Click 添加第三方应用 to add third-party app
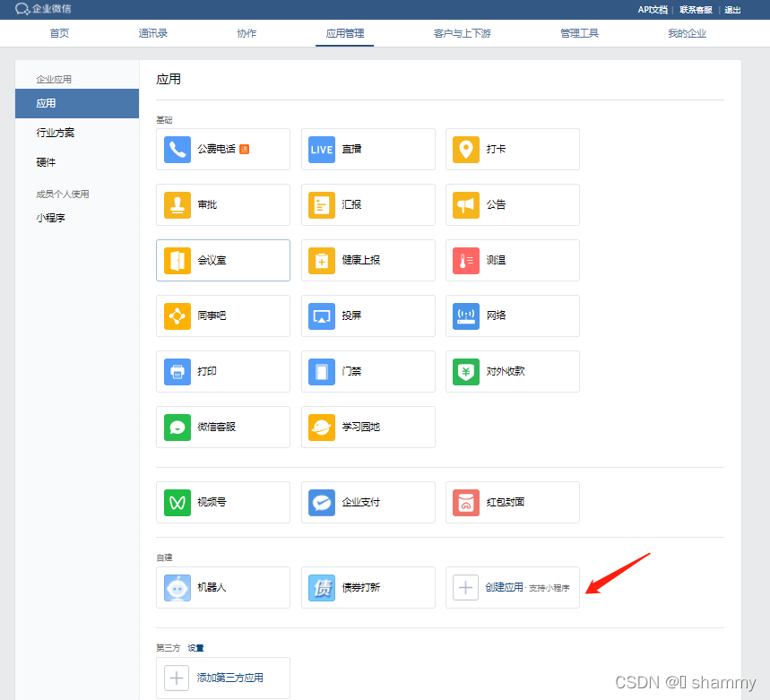Screen dimensions: 770x700 click(x=222, y=678)
